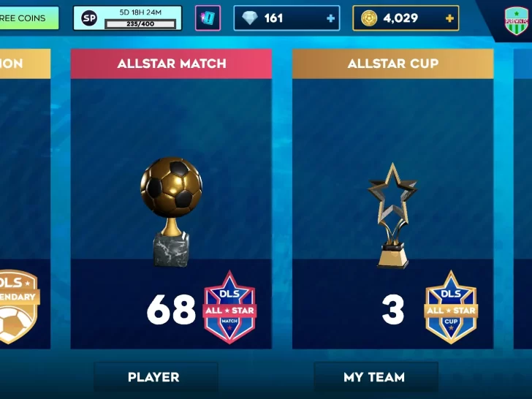Click the 68 Allstar Match count
Viewport: 532px width, 399px height.
tap(171, 309)
